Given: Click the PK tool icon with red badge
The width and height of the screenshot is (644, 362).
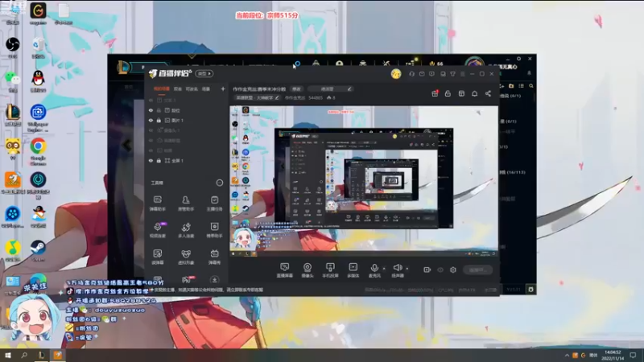Looking at the screenshot, I should pos(187,279).
